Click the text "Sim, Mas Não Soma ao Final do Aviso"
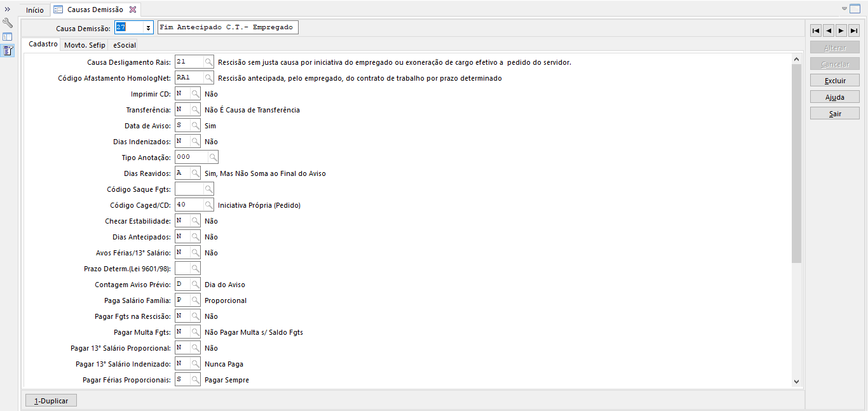Viewport: 868px width, 411px height. coord(265,173)
